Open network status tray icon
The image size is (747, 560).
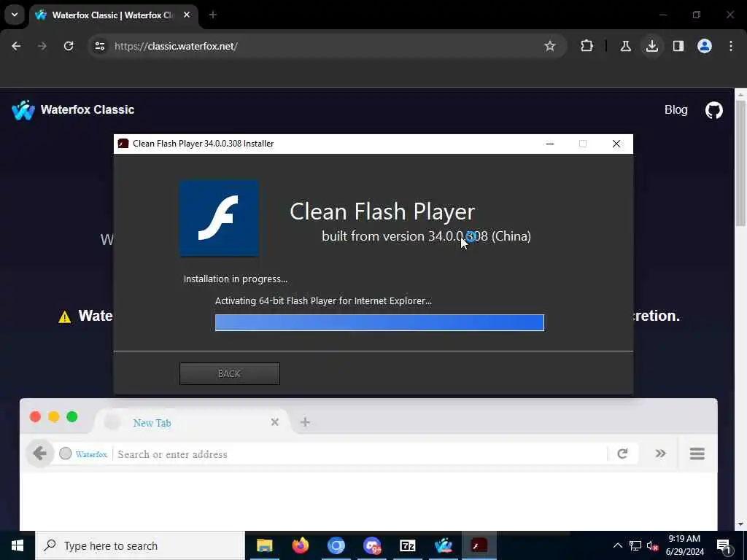coord(635,545)
